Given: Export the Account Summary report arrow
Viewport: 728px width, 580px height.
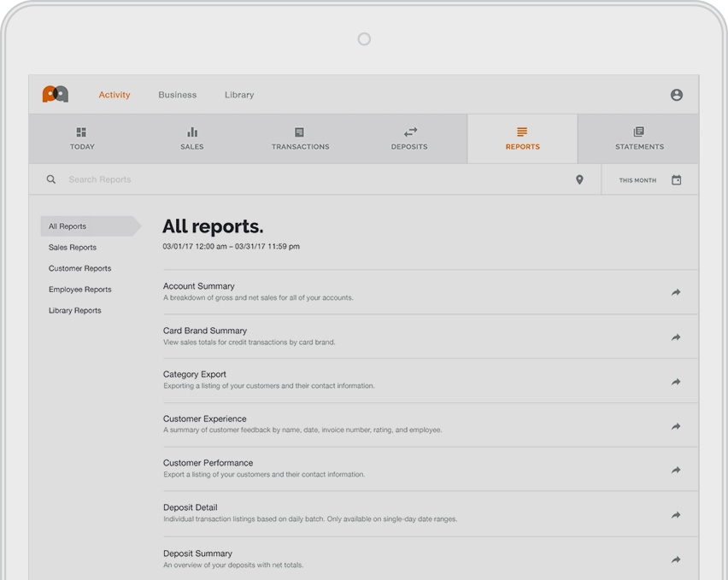Looking at the screenshot, I should 676,292.
